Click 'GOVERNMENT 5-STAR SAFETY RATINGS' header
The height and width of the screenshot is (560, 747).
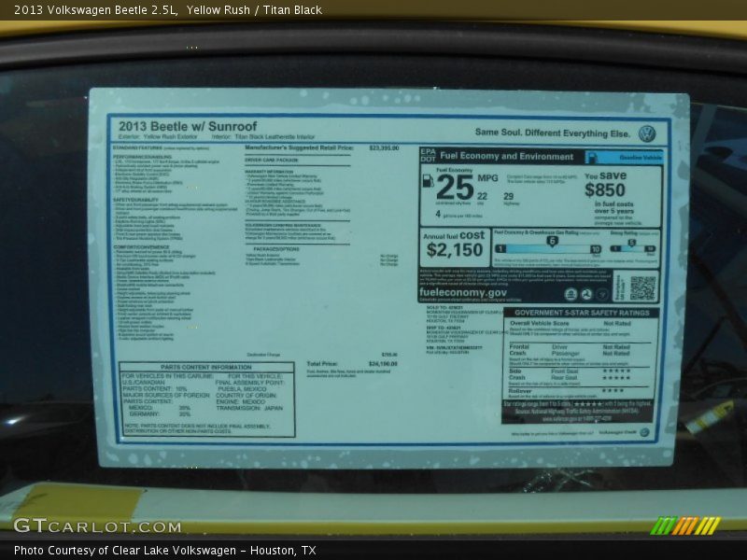582,313
